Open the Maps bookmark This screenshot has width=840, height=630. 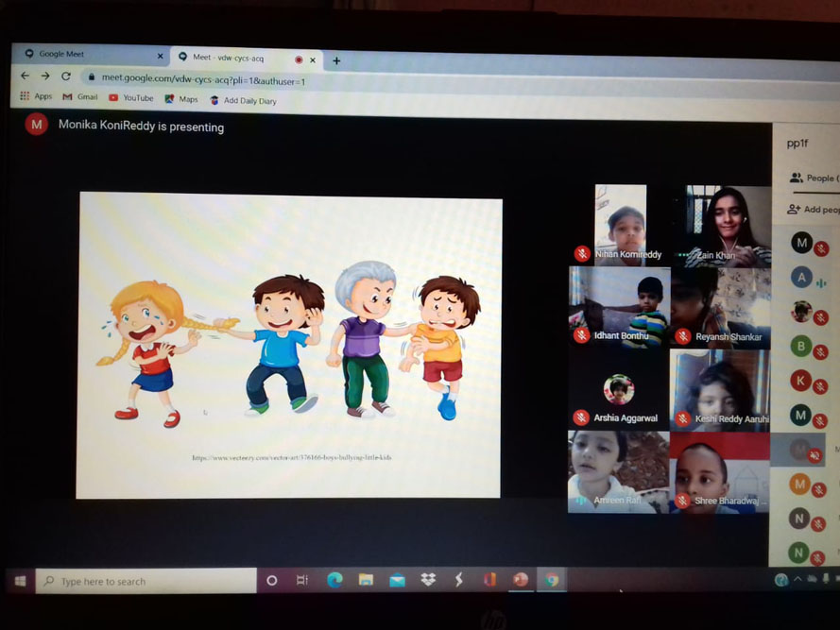[x=181, y=99]
